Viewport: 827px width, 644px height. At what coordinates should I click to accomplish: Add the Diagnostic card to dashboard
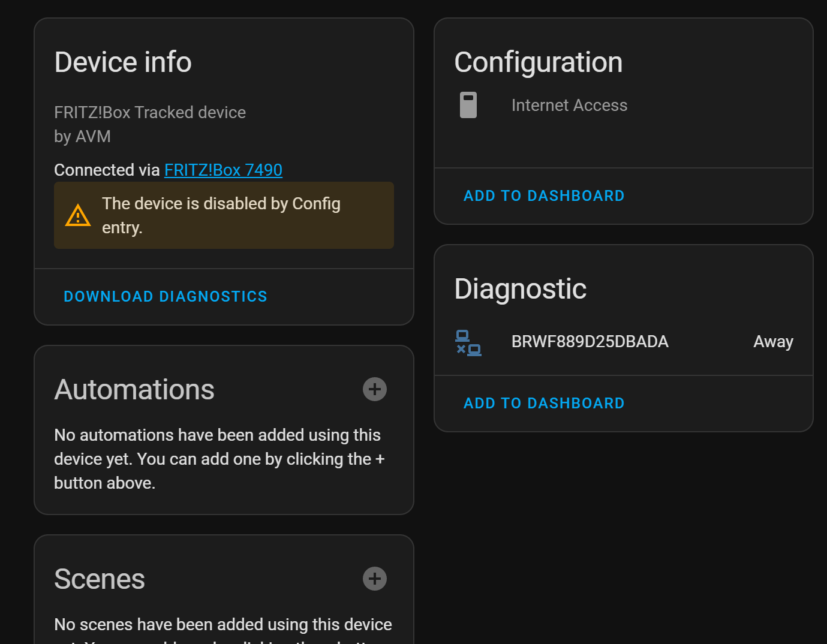point(543,403)
